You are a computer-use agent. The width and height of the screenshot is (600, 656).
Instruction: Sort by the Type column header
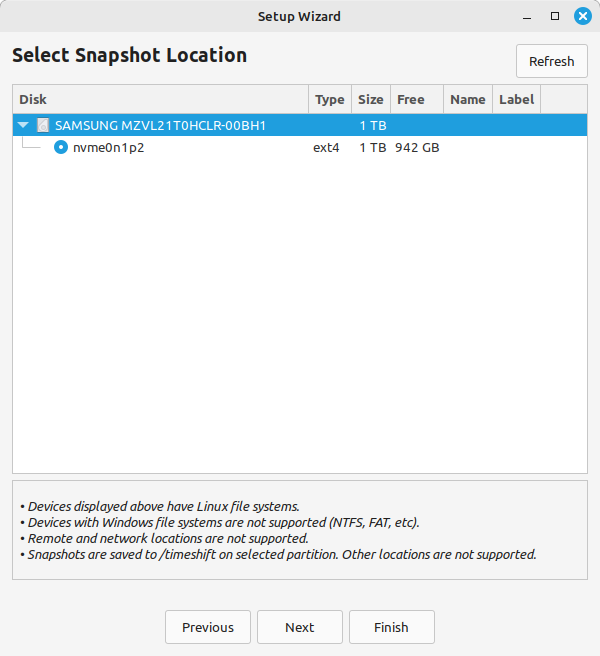pos(330,99)
